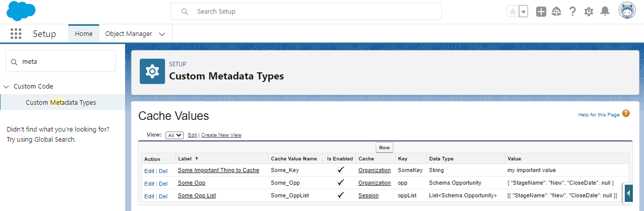Screen dimensions: 644x211
Task: Click the SETUP breadcrumb text
Action: click(x=178, y=64)
